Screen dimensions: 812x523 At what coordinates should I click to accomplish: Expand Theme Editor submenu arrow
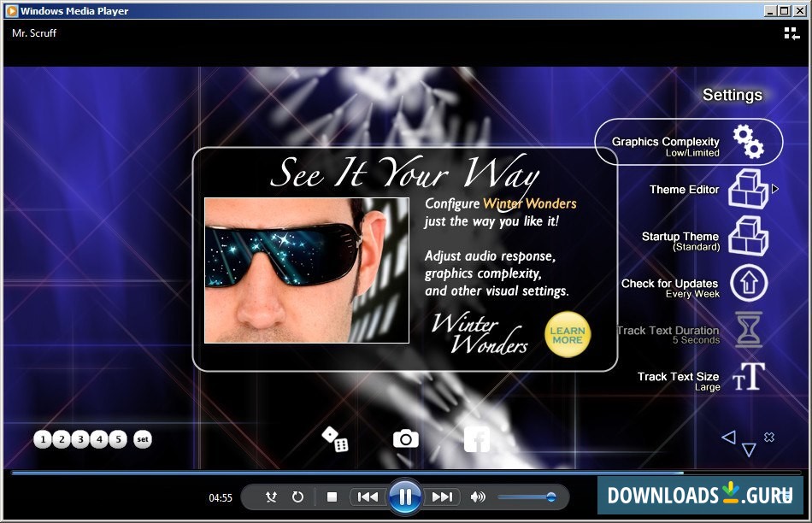pos(775,189)
